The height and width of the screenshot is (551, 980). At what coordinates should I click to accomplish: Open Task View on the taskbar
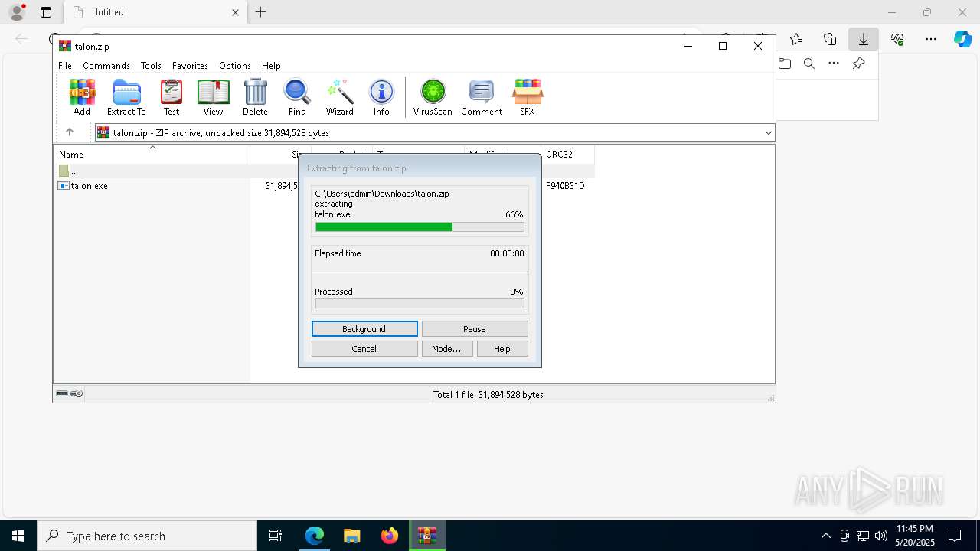(276, 536)
